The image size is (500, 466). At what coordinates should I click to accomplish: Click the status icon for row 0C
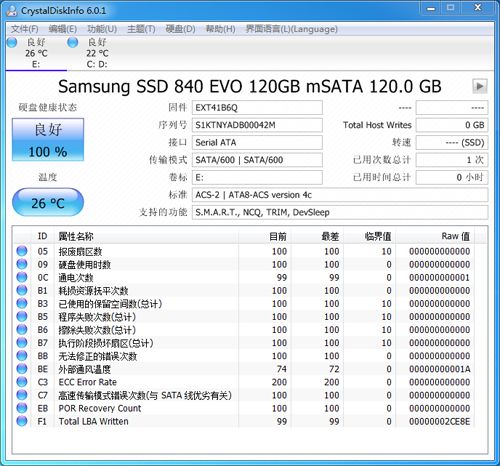click(22, 277)
